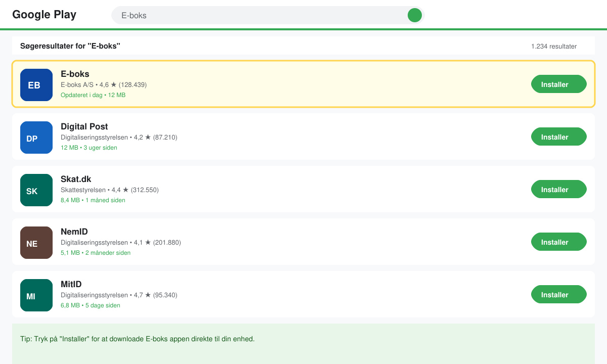
Task: Install the MitID app
Action: [559, 294]
